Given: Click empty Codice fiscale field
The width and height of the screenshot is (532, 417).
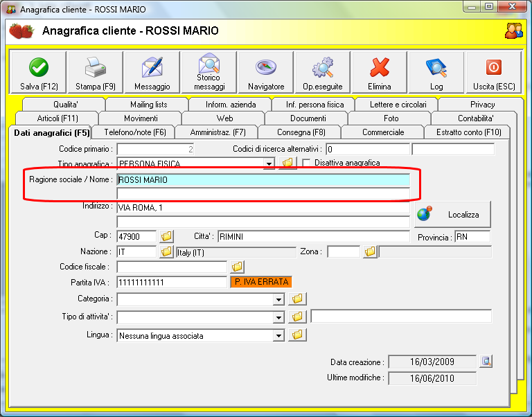Looking at the screenshot, I should (172, 267).
